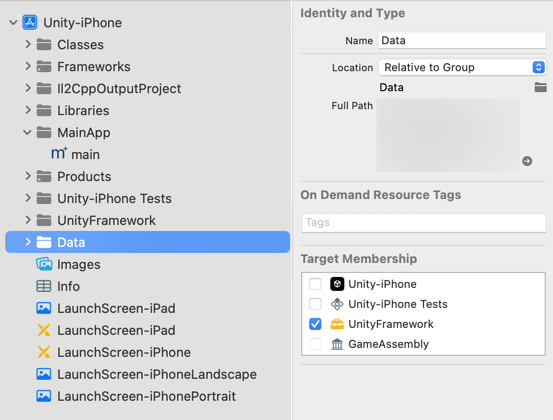Open the LaunchScreen-iPhone storyboard icon

point(44,352)
